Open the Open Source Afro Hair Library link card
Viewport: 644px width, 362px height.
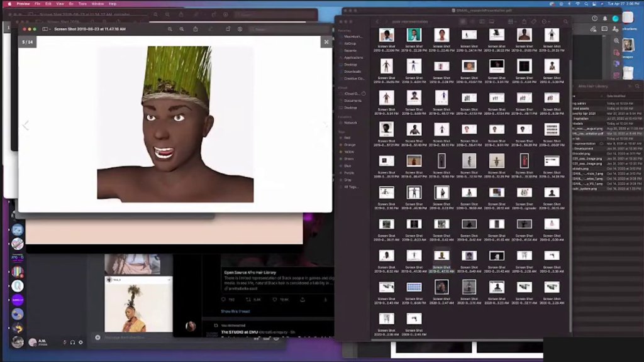pyautogui.click(x=277, y=280)
